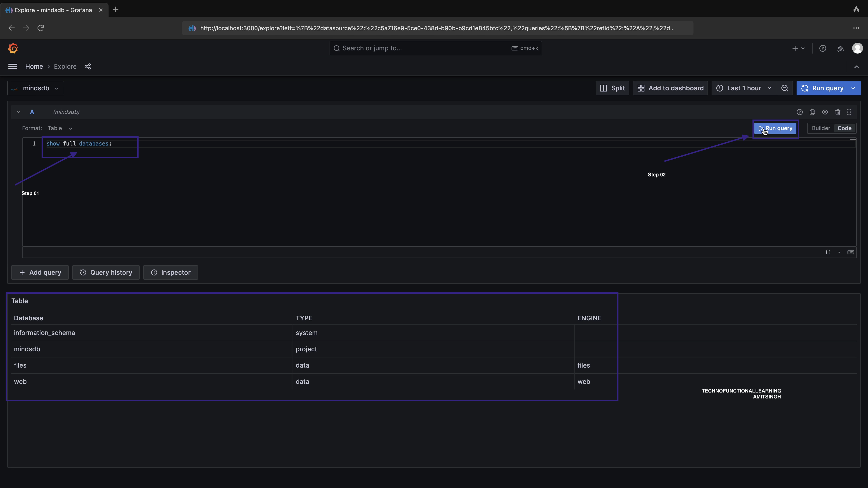Click Run query button inside query editor
868x488 pixels.
pos(775,128)
